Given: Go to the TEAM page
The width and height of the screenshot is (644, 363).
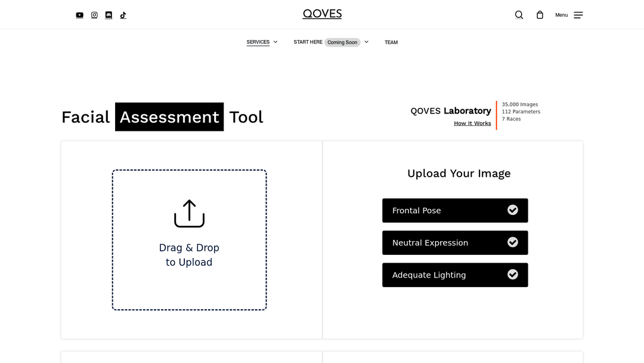Looking at the screenshot, I should point(391,42).
